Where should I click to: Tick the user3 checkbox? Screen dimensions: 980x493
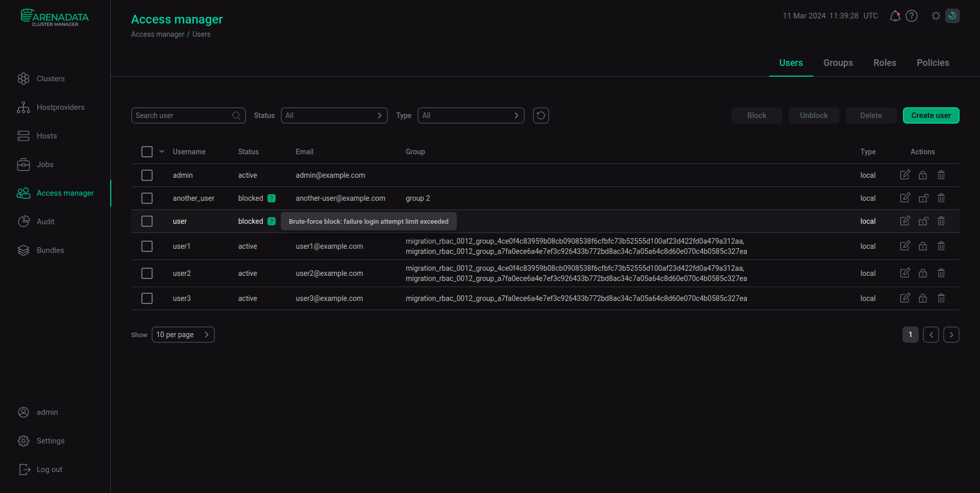147,298
